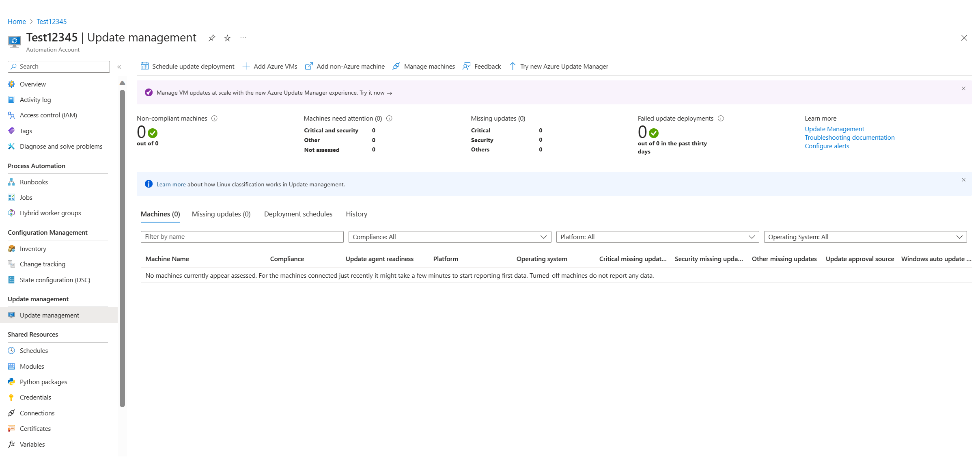
Task: Click the Update Management learn more link
Action: click(834, 129)
